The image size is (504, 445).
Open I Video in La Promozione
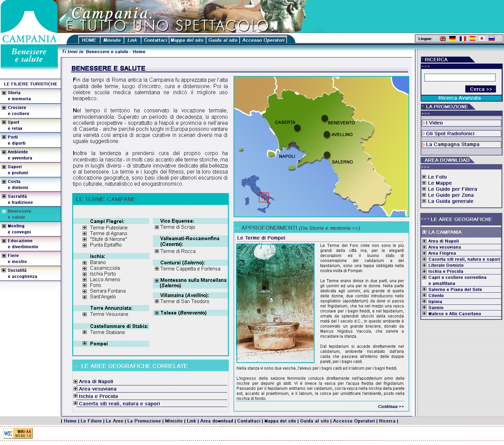pos(461,123)
